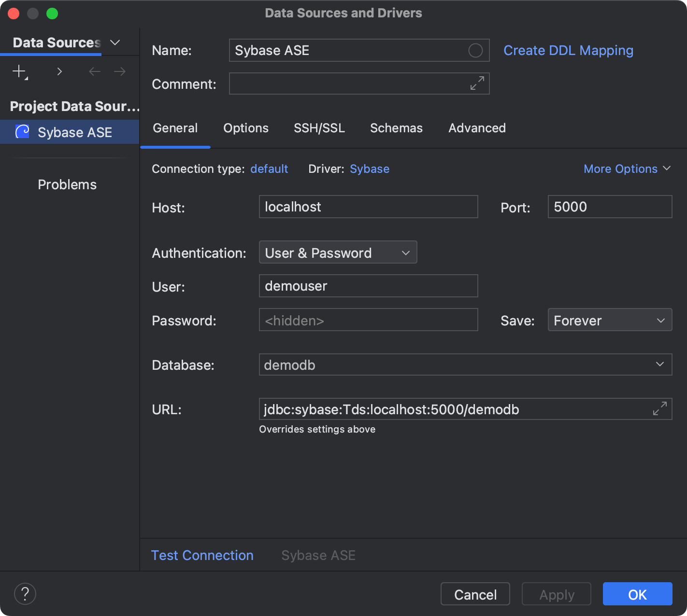Screen dimensions: 687x616
Task: Open the URL in the expanded editor
Action: click(x=659, y=408)
